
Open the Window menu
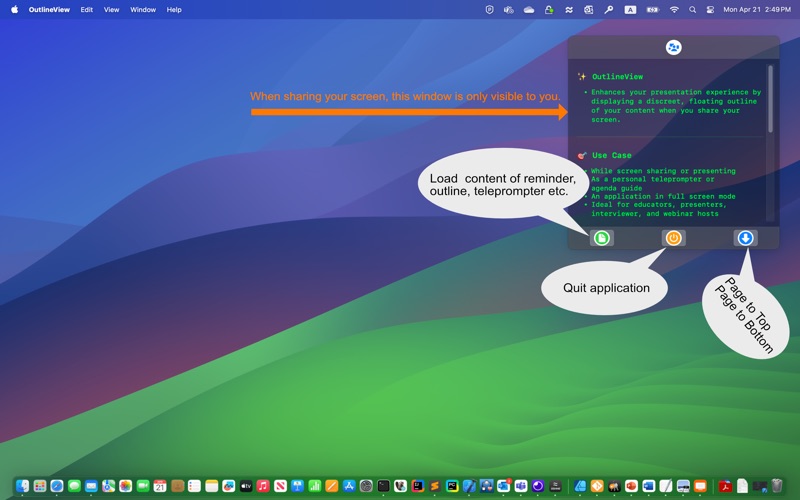coord(143,9)
